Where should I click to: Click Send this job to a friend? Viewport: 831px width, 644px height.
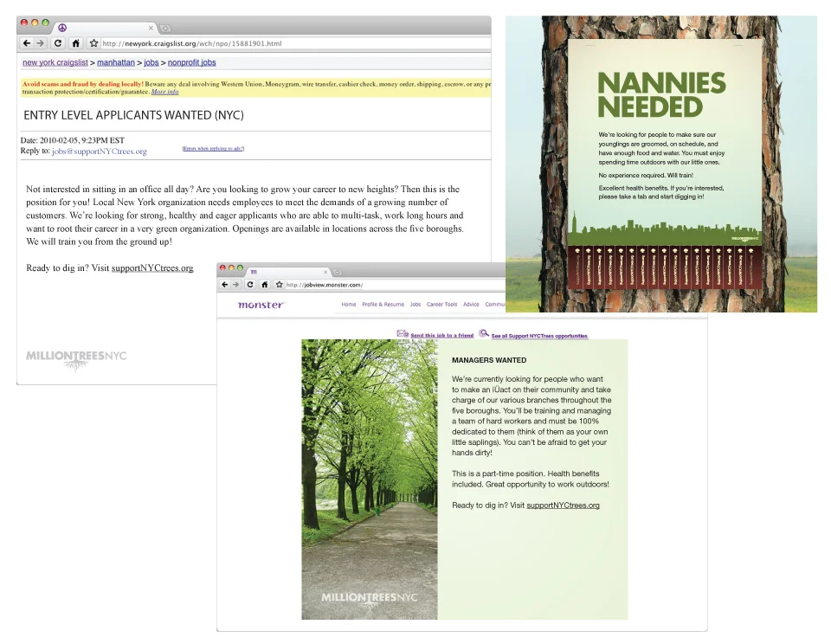point(442,336)
